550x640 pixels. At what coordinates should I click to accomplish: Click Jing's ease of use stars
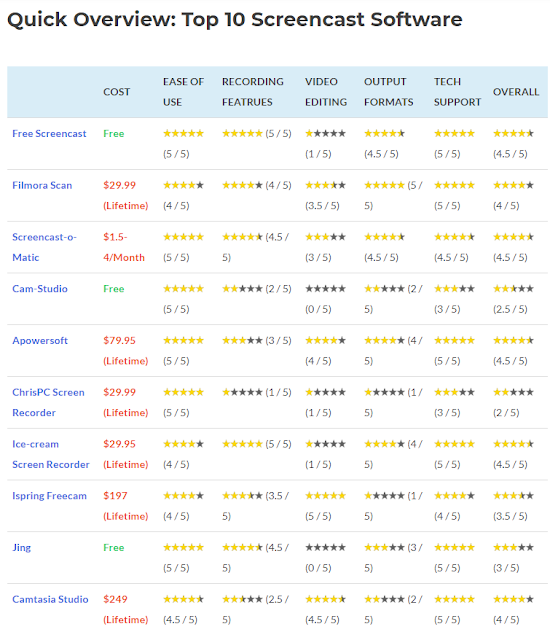click(183, 547)
